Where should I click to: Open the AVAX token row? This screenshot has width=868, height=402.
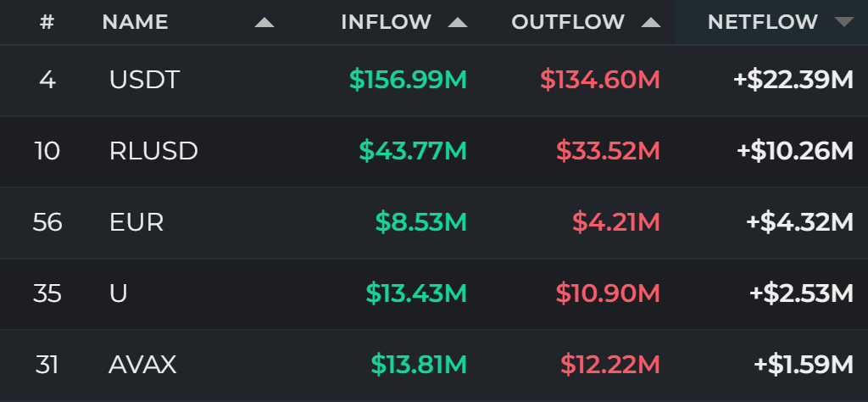[434, 365]
